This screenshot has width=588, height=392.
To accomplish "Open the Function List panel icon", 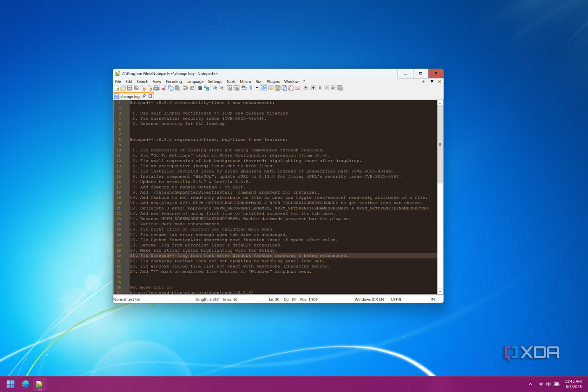I will coord(291,88).
